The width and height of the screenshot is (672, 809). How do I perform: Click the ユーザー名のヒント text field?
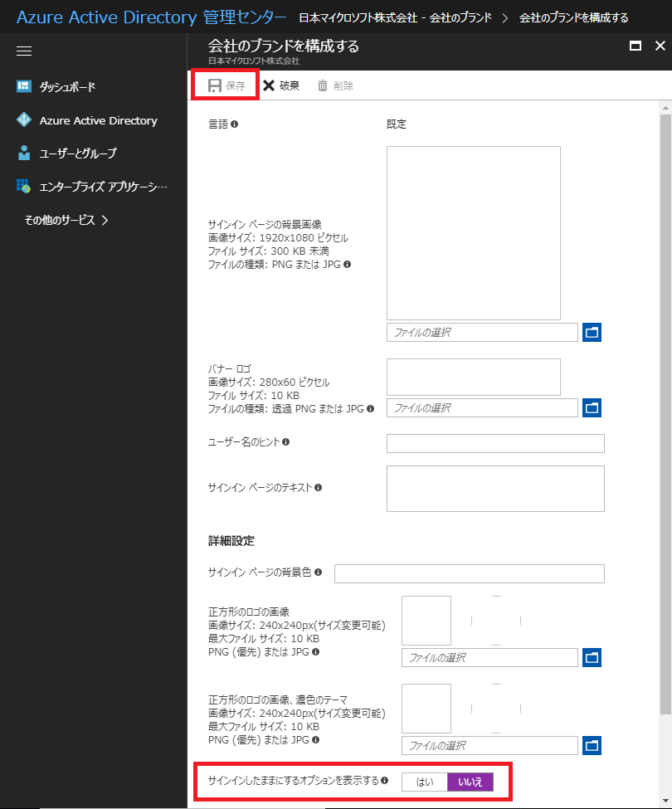click(x=495, y=443)
